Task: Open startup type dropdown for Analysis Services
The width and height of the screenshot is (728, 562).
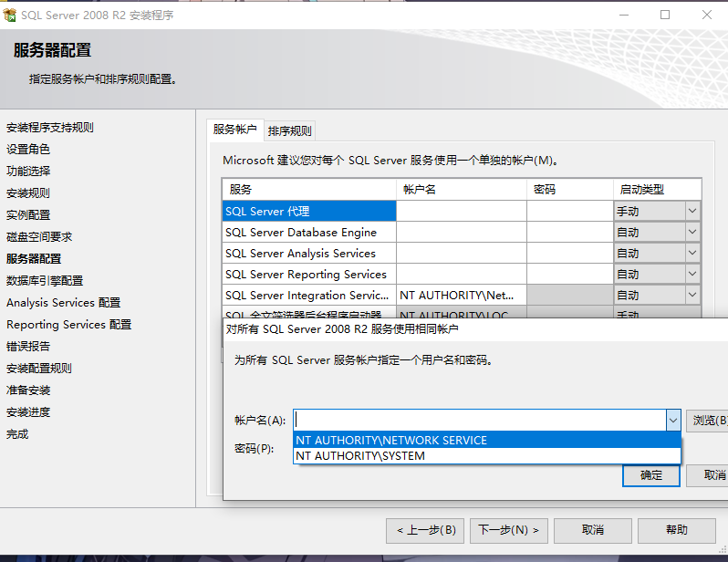Action: pyautogui.click(x=692, y=253)
